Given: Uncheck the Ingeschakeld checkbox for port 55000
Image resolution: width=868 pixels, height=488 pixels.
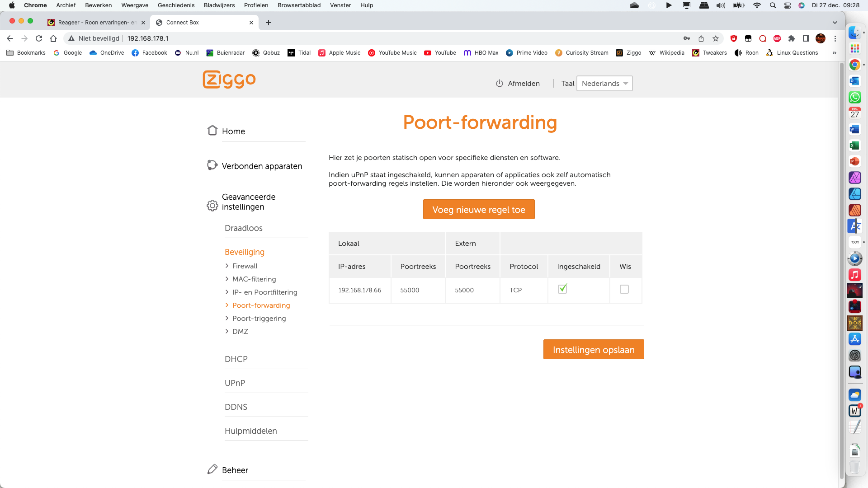Looking at the screenshot, I should (562, 289).
